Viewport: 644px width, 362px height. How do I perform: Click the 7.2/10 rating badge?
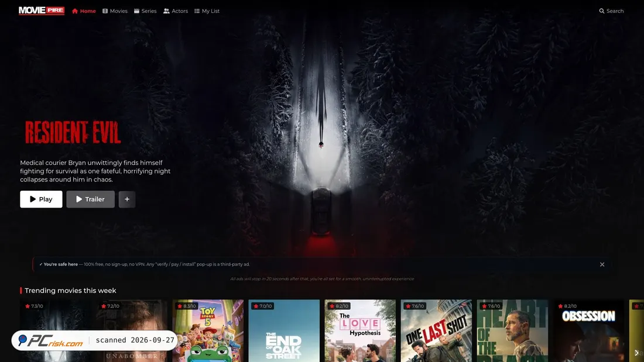(111, 306)
